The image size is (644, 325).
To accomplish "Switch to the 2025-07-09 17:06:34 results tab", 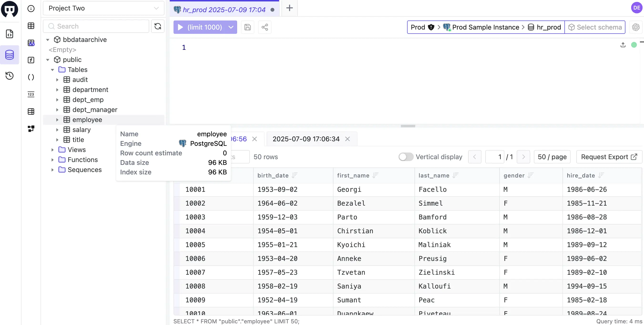I will click(x=306, y=139).
